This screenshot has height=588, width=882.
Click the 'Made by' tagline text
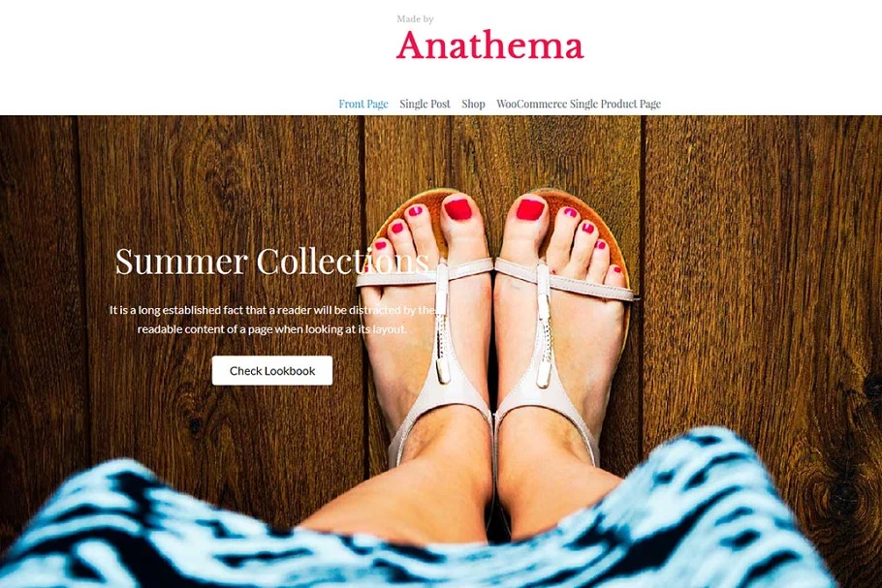[x=415, y=19]
